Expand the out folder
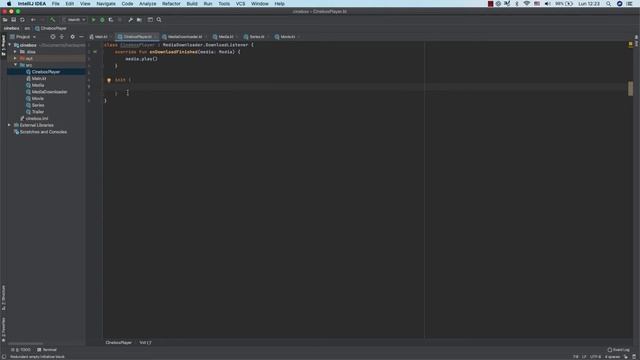The width and height of the screenshot is (640, 360). [16, 58]
